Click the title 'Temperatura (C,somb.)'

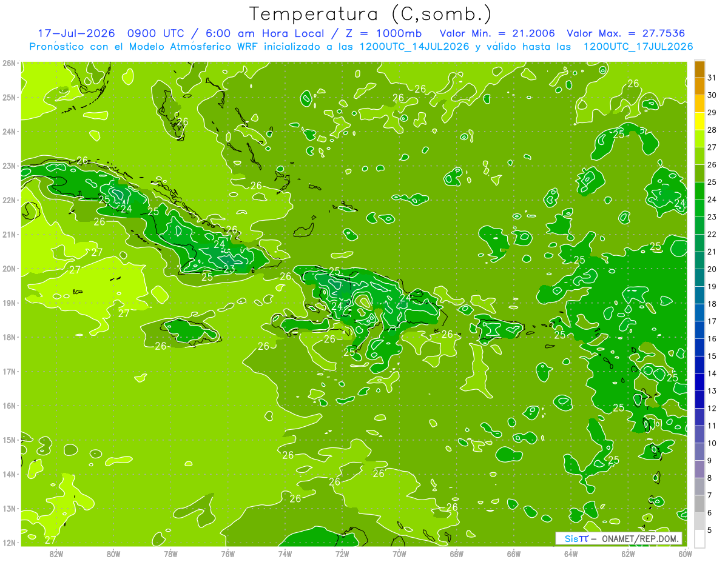click(371, 15)
